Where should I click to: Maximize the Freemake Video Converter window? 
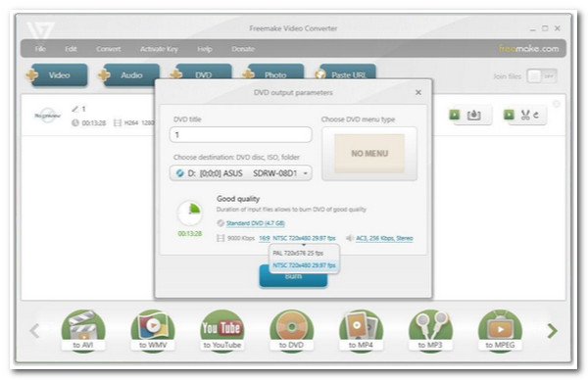545,28
